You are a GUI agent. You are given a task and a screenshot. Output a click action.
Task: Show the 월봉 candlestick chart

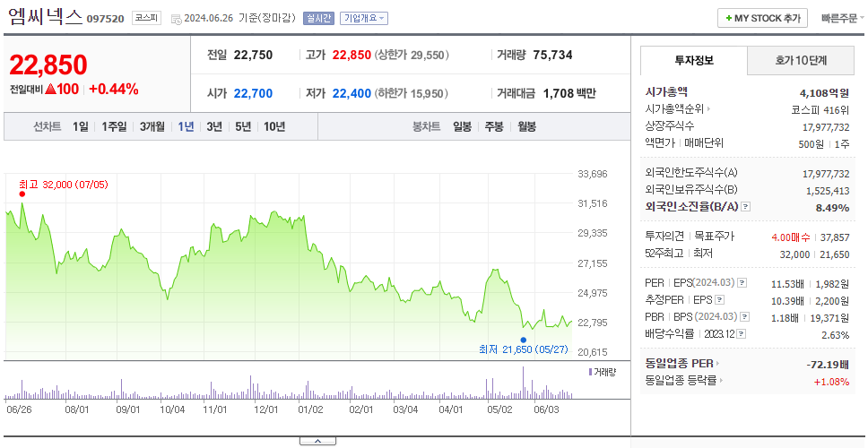click(x=526, y=126)
